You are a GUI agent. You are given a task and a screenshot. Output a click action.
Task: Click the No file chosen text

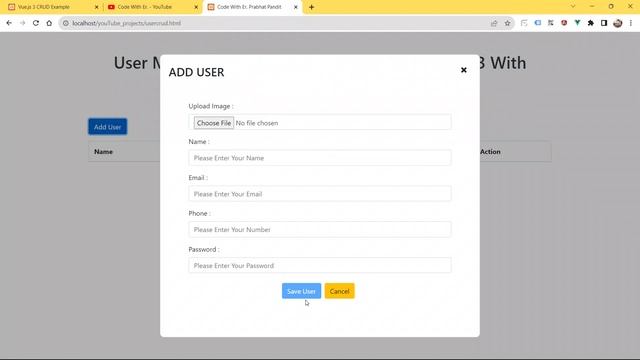pos(257,123)
